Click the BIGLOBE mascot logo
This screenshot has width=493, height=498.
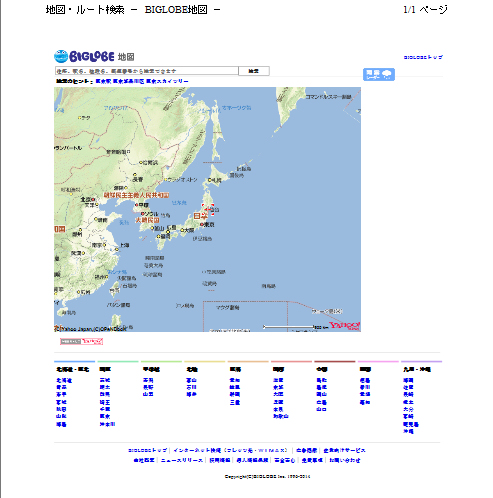pos(61,56)
